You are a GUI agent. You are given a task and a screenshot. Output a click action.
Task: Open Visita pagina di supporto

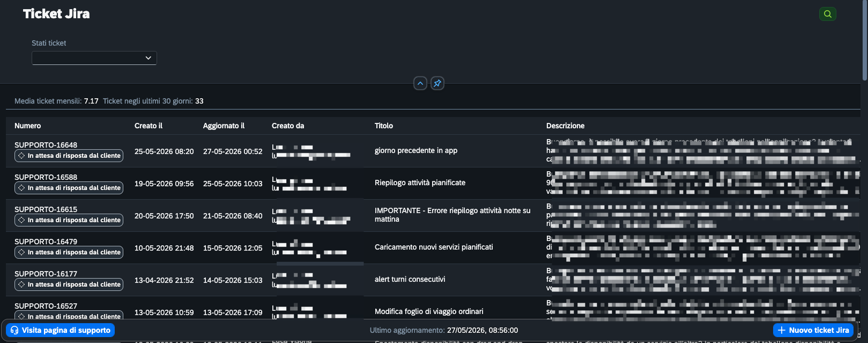[x=60, y=330]
